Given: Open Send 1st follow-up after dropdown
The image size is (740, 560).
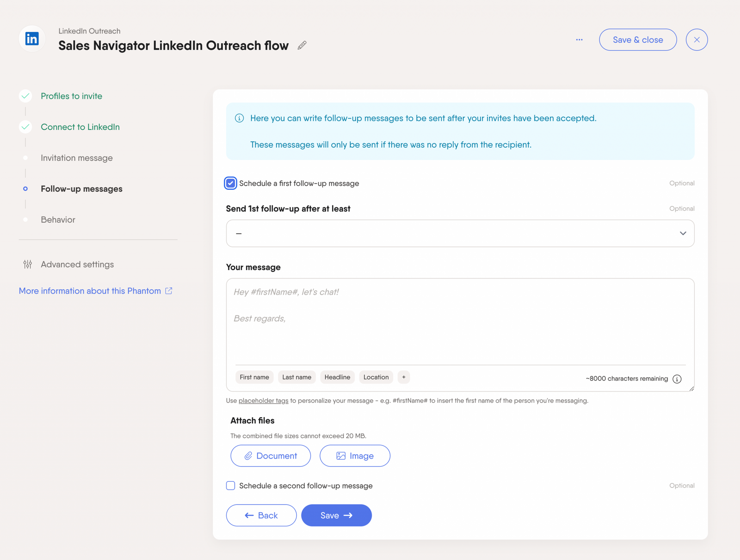Looking at the screenshot, I should [x=460, y=233].
